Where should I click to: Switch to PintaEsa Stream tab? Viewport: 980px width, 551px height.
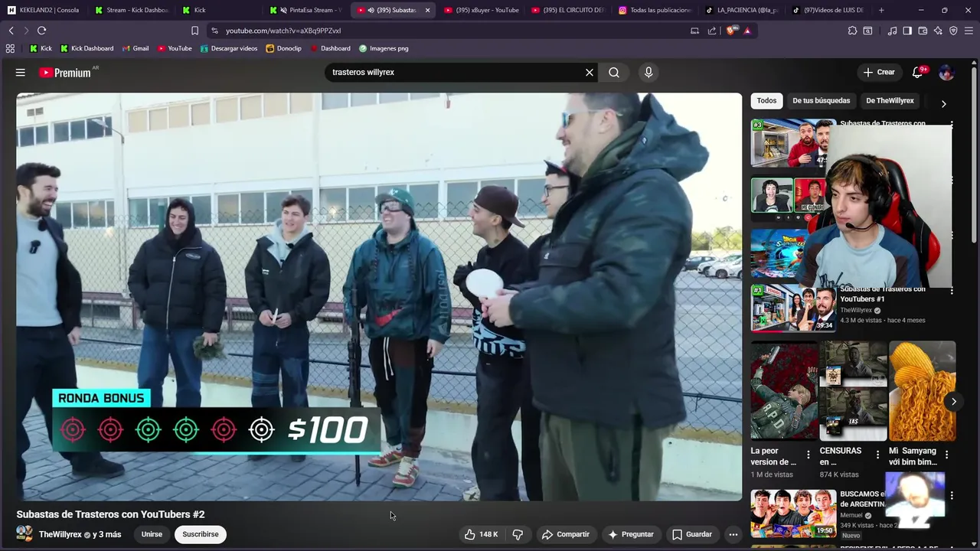click(307, 10)
